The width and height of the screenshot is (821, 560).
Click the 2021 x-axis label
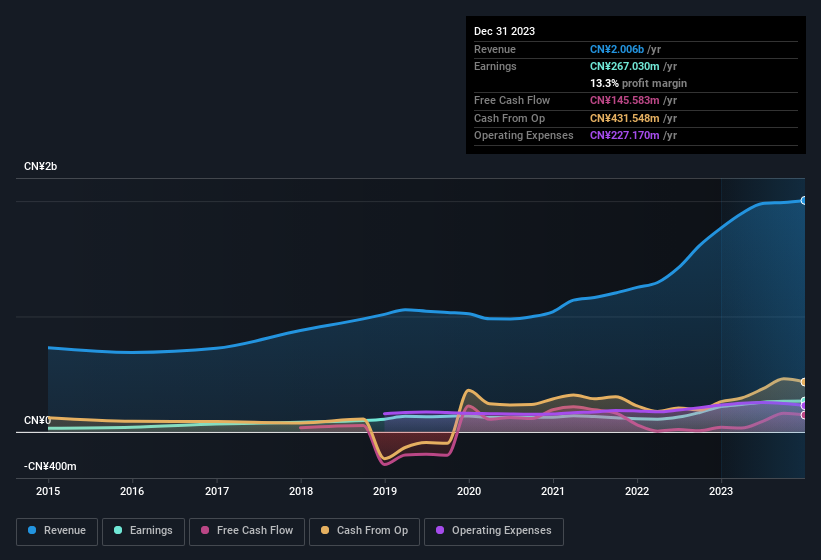553,491
